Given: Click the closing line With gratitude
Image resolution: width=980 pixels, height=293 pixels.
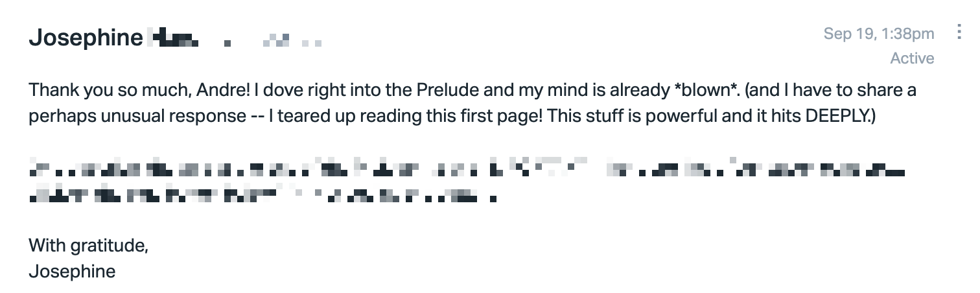Looking at the screenshot, I should click(x=89, y=246).
